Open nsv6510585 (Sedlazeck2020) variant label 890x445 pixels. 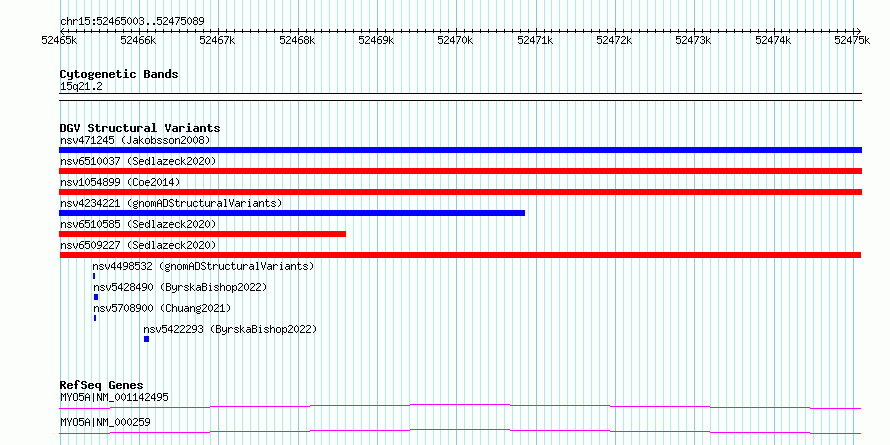pyautogui.click(x=138, y=224)
